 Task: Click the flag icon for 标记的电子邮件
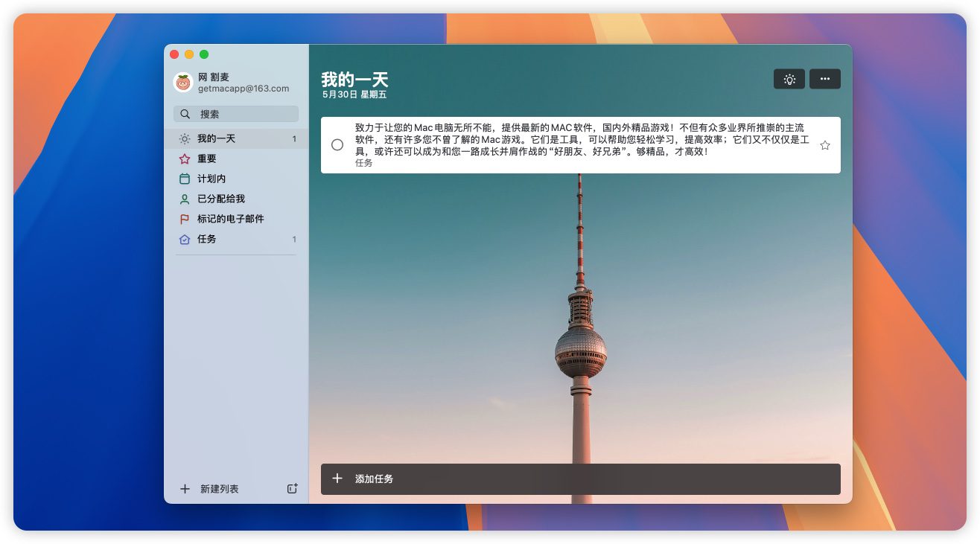(185, 219)
